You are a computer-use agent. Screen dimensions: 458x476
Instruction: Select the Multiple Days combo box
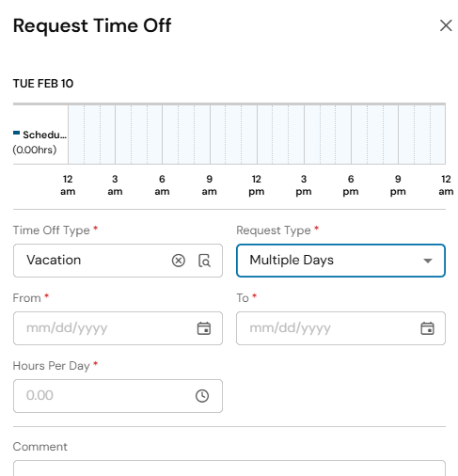pyautogui.click(x=340, y=261)
